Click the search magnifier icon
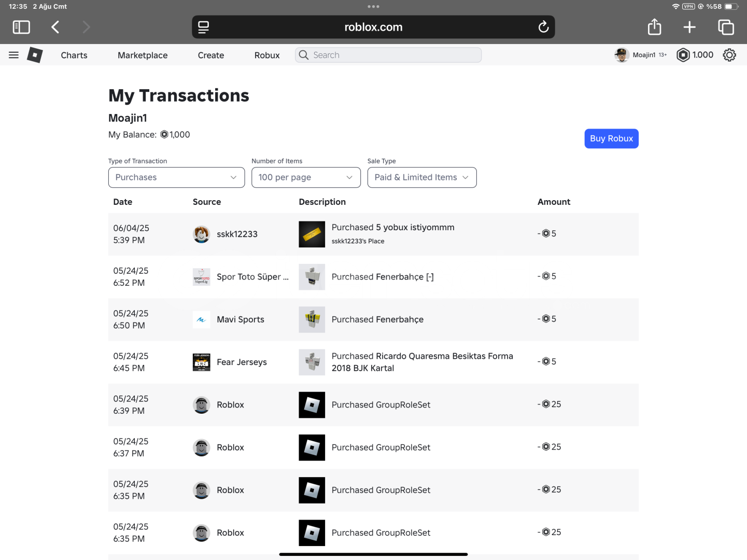This screenshot has height=560, width=747. 304,55
